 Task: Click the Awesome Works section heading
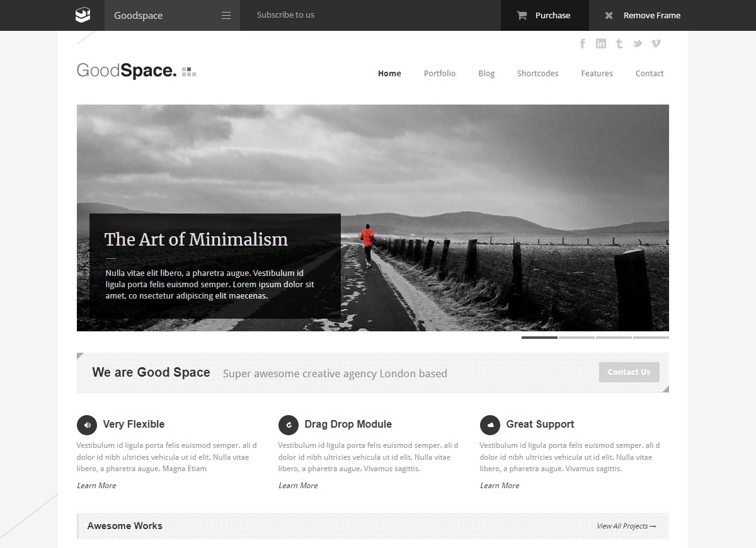[x=125, y=526]
